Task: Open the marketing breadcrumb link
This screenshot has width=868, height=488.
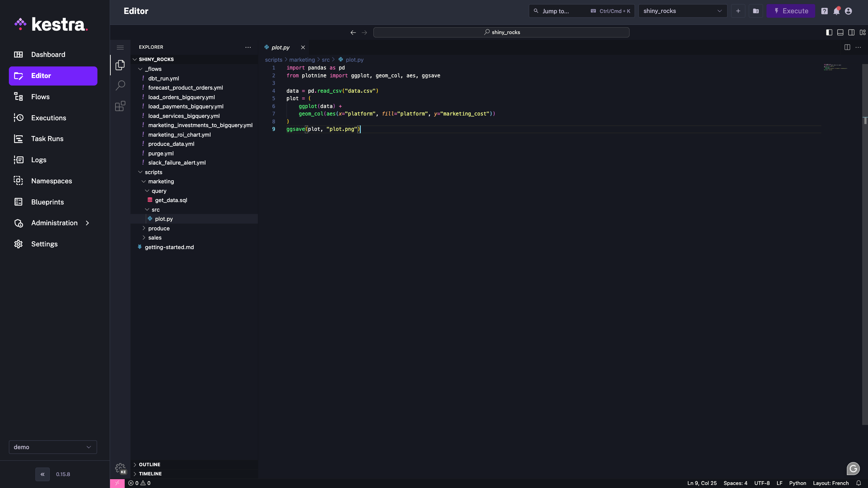Action: point(301,60)
